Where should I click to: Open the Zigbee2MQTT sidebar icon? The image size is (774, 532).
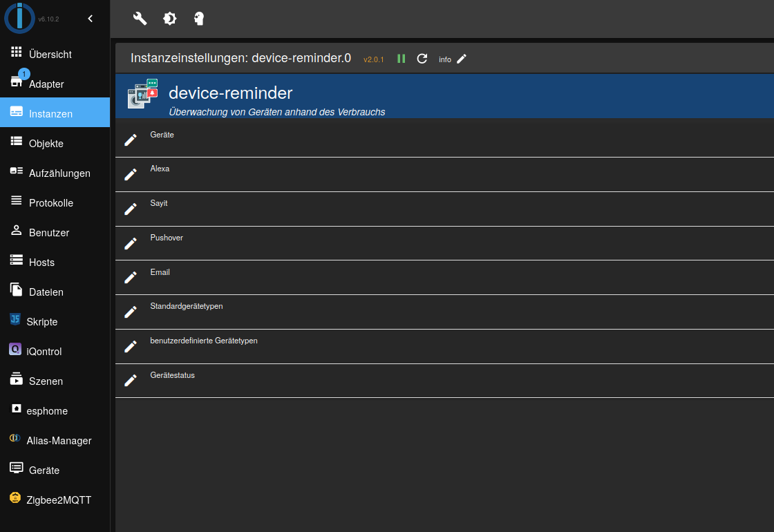pos(15,499)
